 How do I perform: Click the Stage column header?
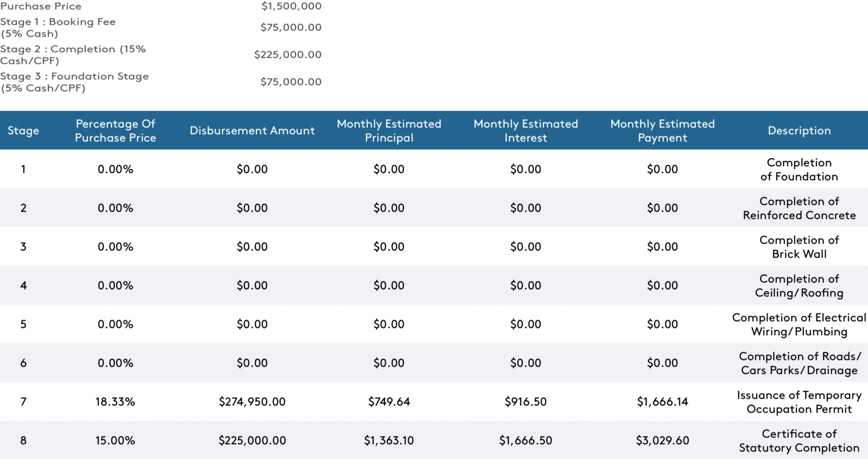tap(23, 131)
